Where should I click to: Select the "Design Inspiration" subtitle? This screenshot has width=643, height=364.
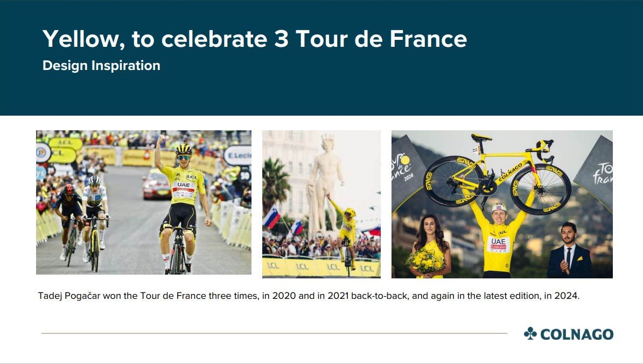(101, 66)
